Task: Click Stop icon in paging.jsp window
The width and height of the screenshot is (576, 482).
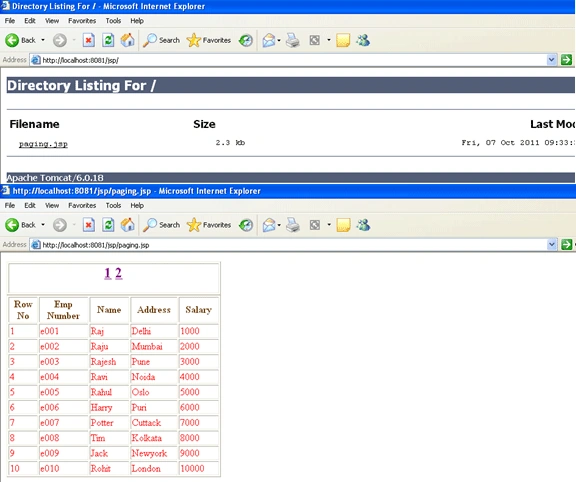Action: click(x=89, y=225)
